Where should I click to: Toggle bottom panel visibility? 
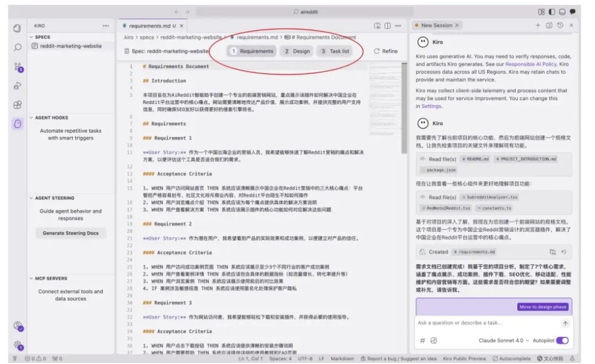(x=562, y=12)
